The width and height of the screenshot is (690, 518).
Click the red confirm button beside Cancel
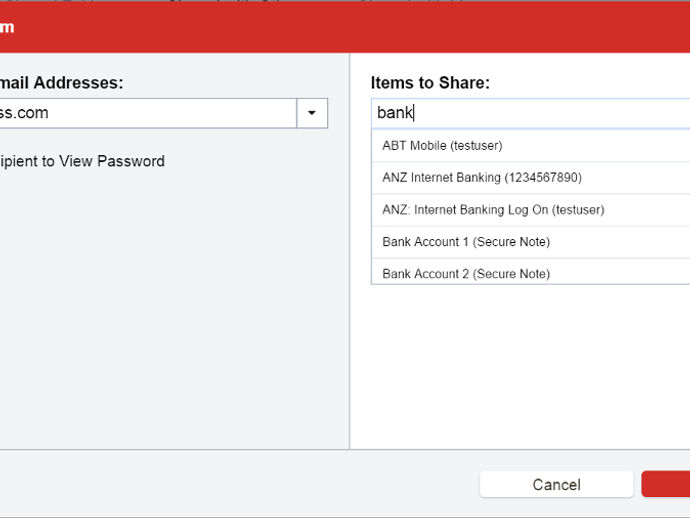tap(666, 484)
